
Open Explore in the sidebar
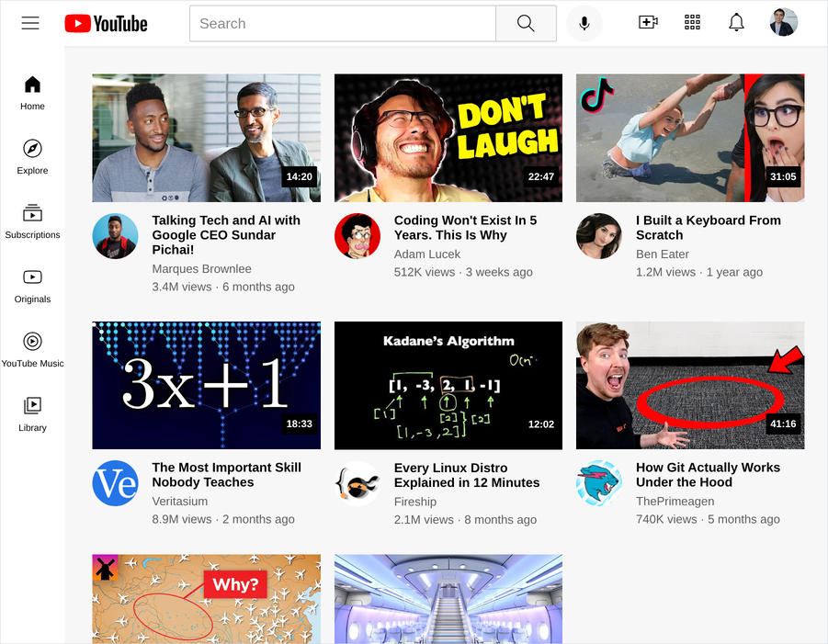(32, 157)
